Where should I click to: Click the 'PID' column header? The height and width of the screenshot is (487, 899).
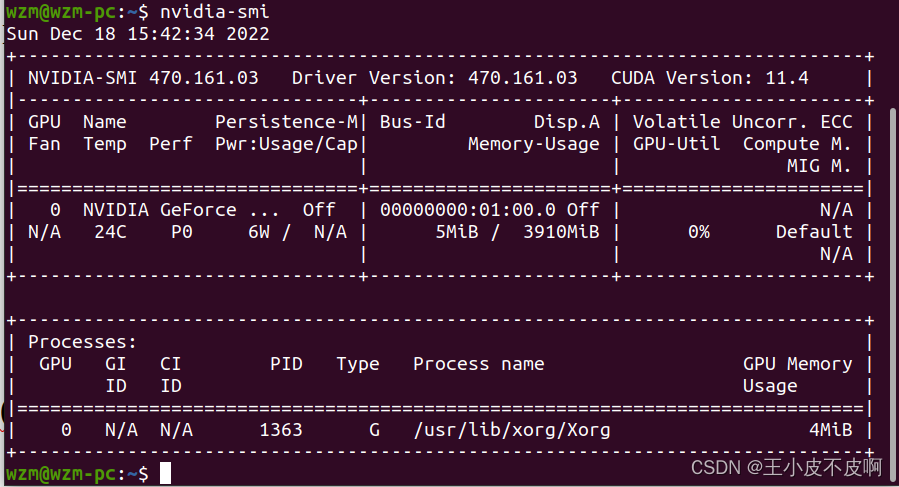click(286, 364)
